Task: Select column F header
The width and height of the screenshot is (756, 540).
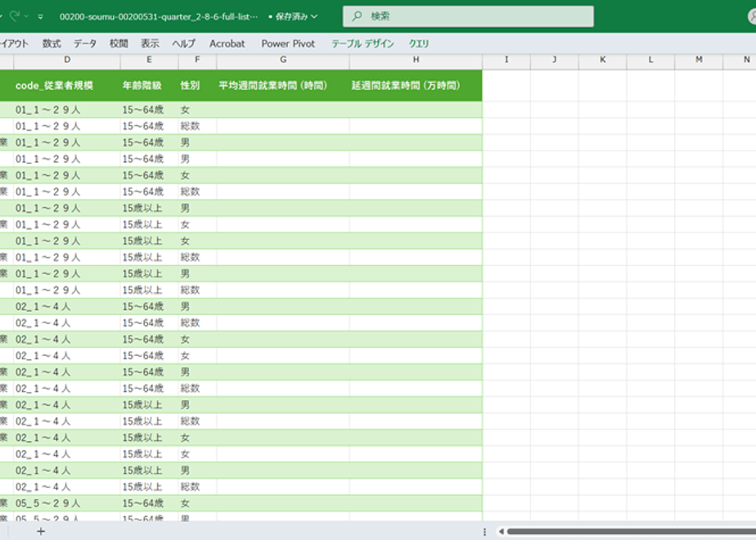Action: (x=197, y=60)
